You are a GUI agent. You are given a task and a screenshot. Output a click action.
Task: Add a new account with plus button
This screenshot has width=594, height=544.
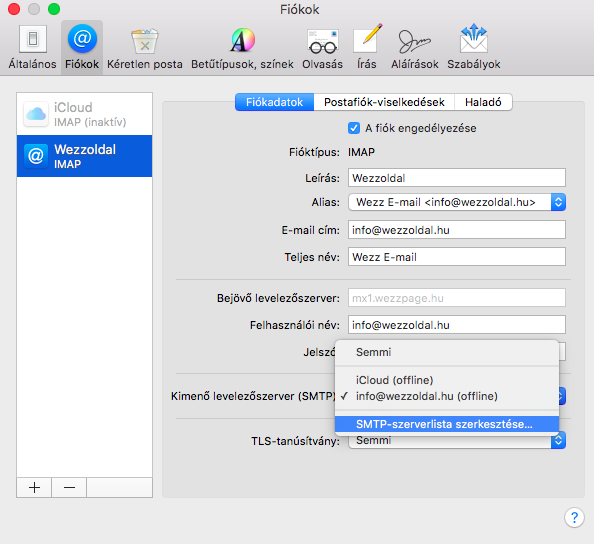34,487
